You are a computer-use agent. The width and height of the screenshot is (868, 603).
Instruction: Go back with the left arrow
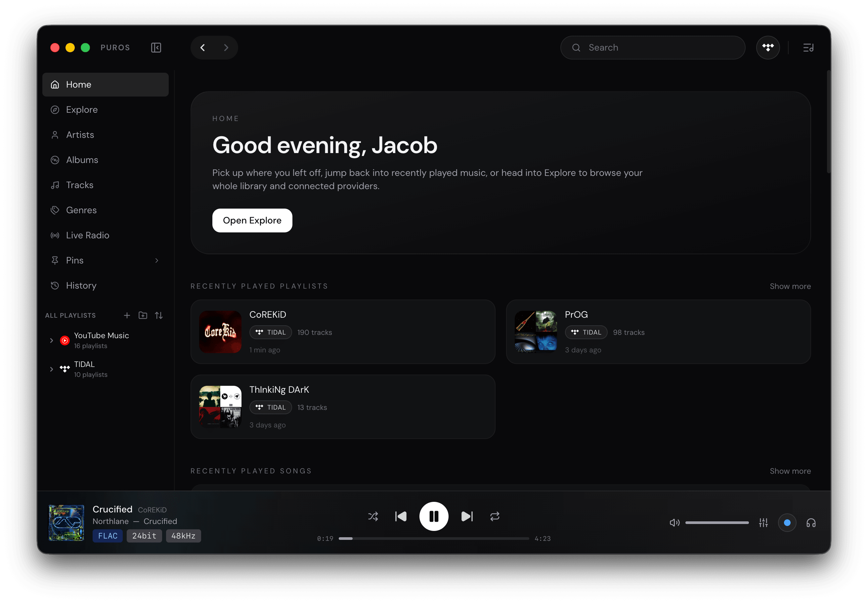pyautogui.click(x=203, y=48)
